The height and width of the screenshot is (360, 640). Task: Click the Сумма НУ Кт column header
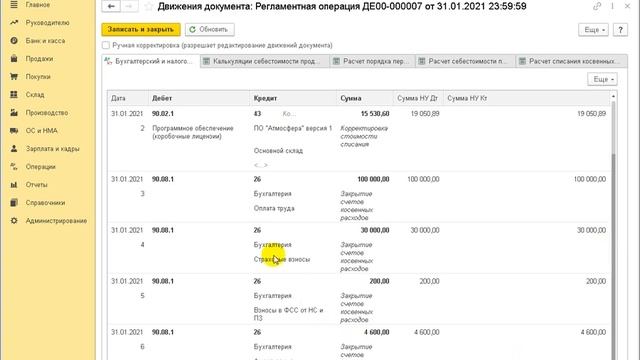point(527,98)
